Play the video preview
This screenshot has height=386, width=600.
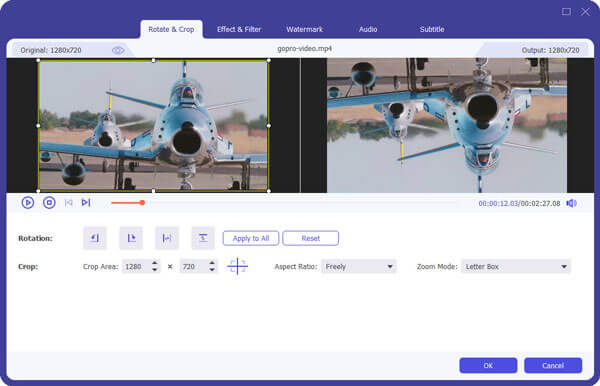(28, 203)
